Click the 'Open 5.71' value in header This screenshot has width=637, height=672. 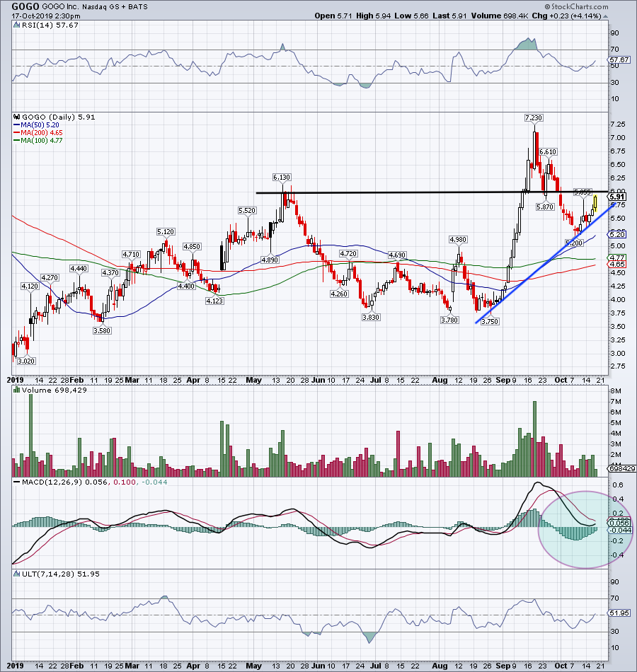point(333,16)
